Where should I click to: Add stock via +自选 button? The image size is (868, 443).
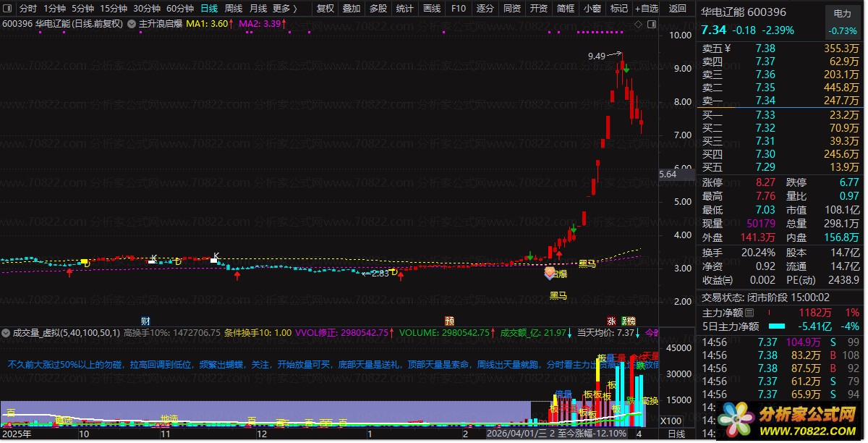[647, 9]
